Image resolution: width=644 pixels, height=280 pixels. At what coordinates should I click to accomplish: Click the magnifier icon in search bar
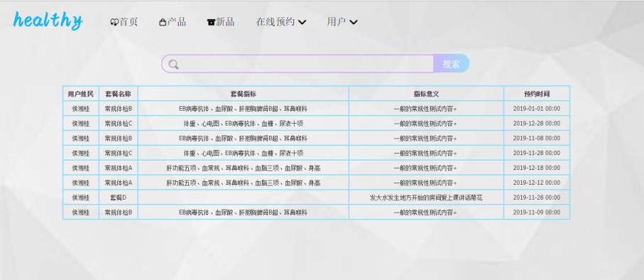pyautogui.click(x=173, y=65)
